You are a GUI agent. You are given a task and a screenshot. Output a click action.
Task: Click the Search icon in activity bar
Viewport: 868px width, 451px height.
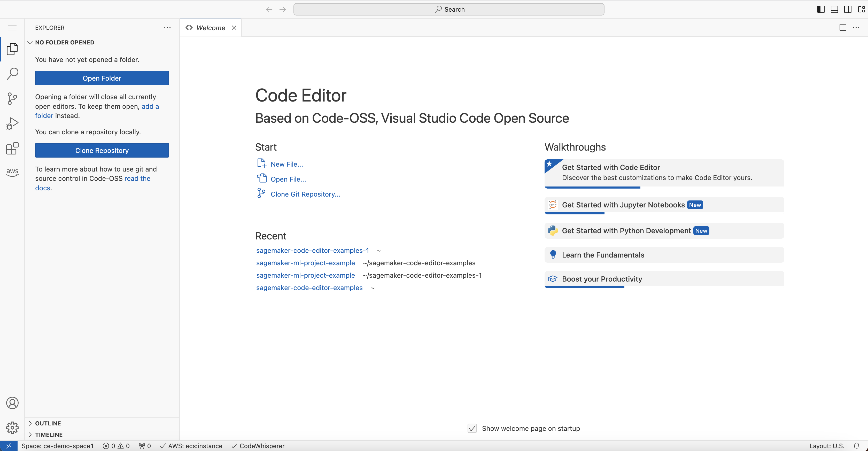click(x=12, y=73)
